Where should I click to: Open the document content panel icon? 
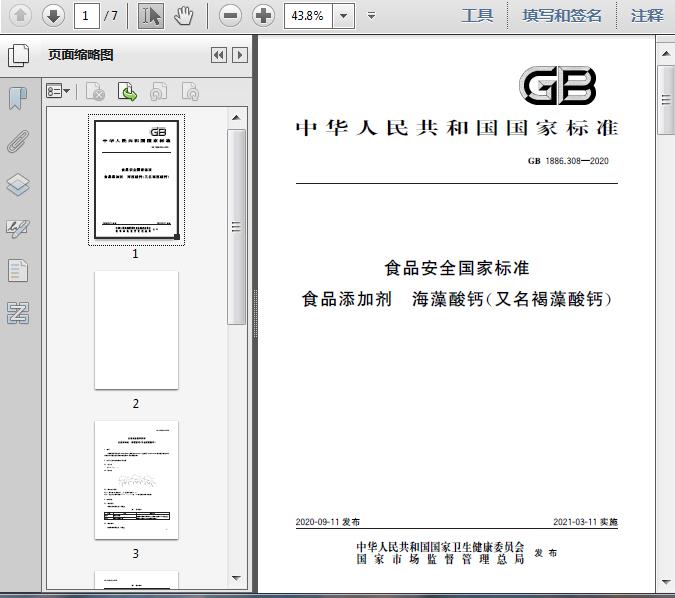[x=18, y=270]
